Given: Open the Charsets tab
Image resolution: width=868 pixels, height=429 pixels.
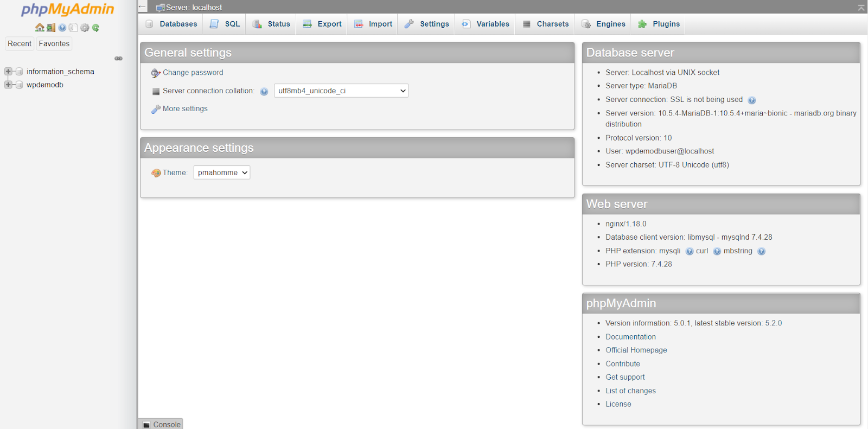Looking at the screenshot, I should 546,24.
